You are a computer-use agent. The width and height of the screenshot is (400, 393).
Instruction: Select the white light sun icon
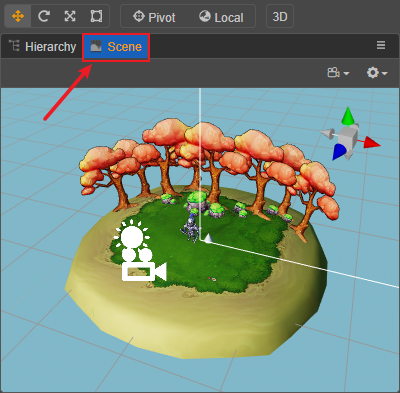pyautogui.click(x=132, y=235)
